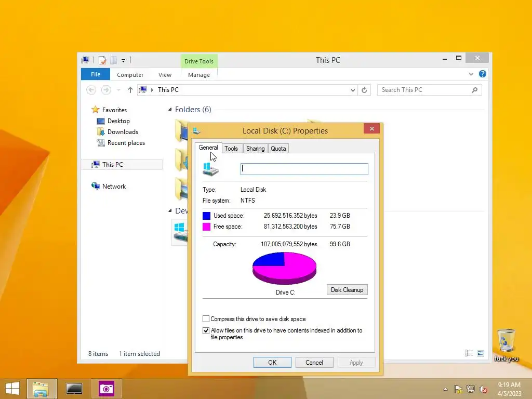Click the This PC breadcrumb in address bar

click(168, 90)
